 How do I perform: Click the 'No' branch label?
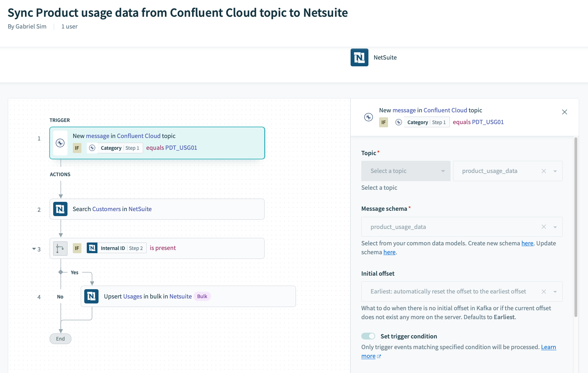click(60, 297)
